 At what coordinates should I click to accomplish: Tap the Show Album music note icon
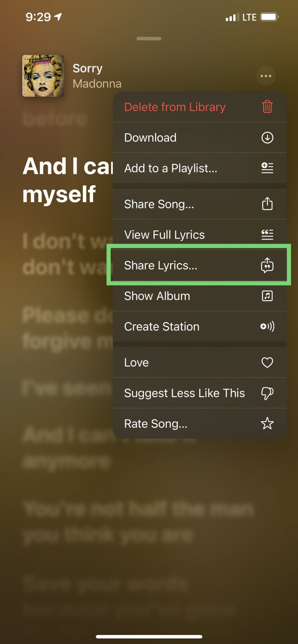click(267, 296)
